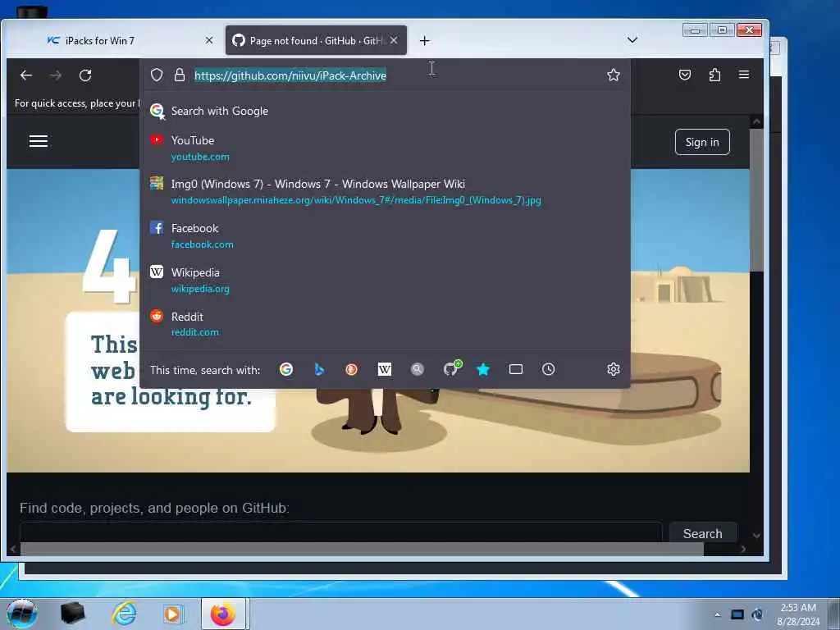Click the network icon in system tray

[x=737, y=614]
